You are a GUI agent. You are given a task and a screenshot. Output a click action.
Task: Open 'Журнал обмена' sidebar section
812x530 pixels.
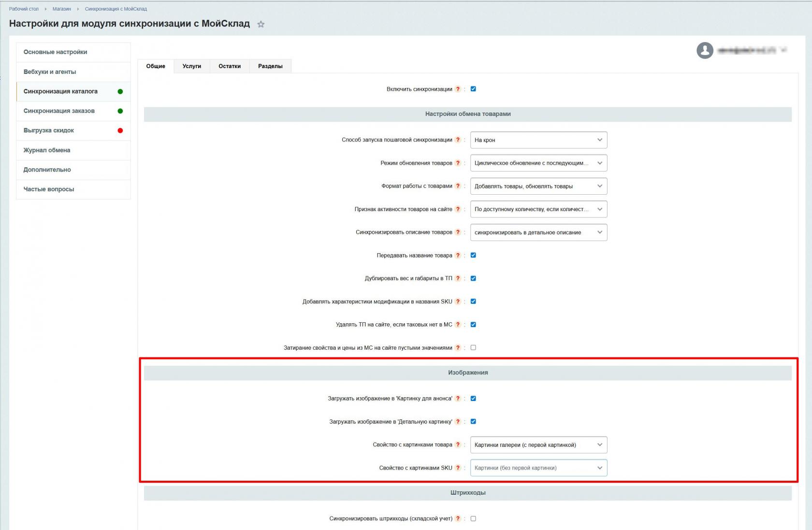click(73, 150)
